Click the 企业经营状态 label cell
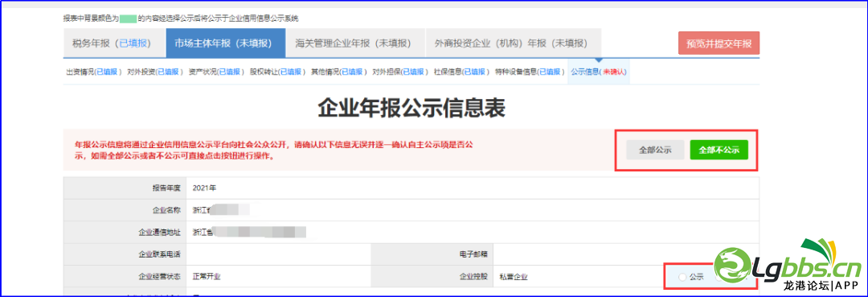This screenshot has height=297, width=868. pyautogui.click(x=125, y=277)
